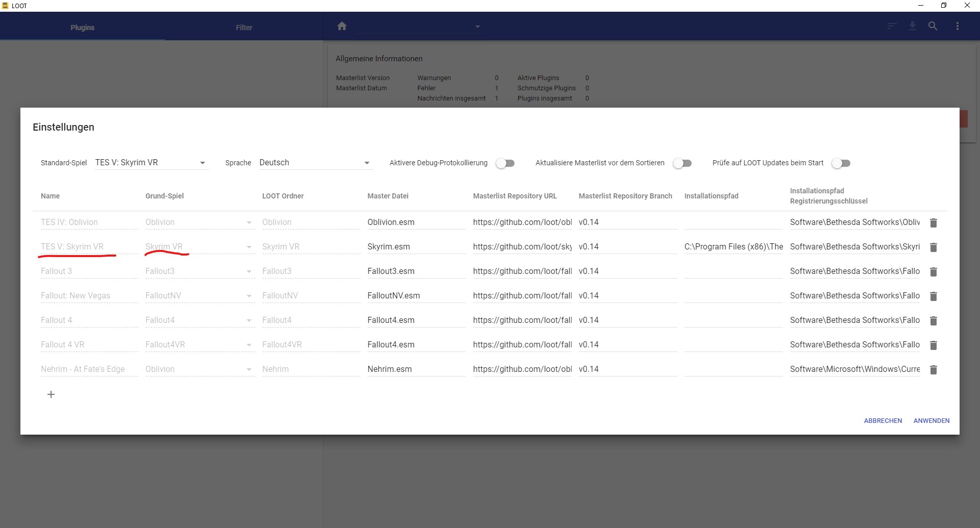Viewport: 980px width, 528px height.
Task: Remove the Fallout 4 VR game entry
Action: 934,345
